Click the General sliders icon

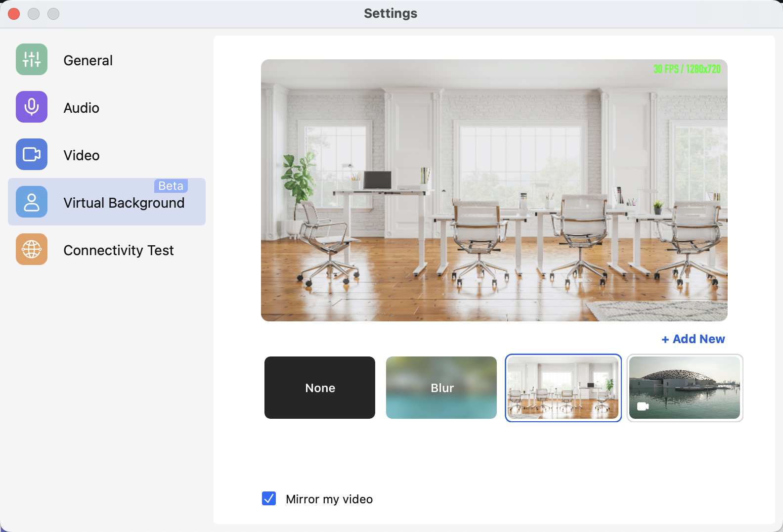pos(32,59)
